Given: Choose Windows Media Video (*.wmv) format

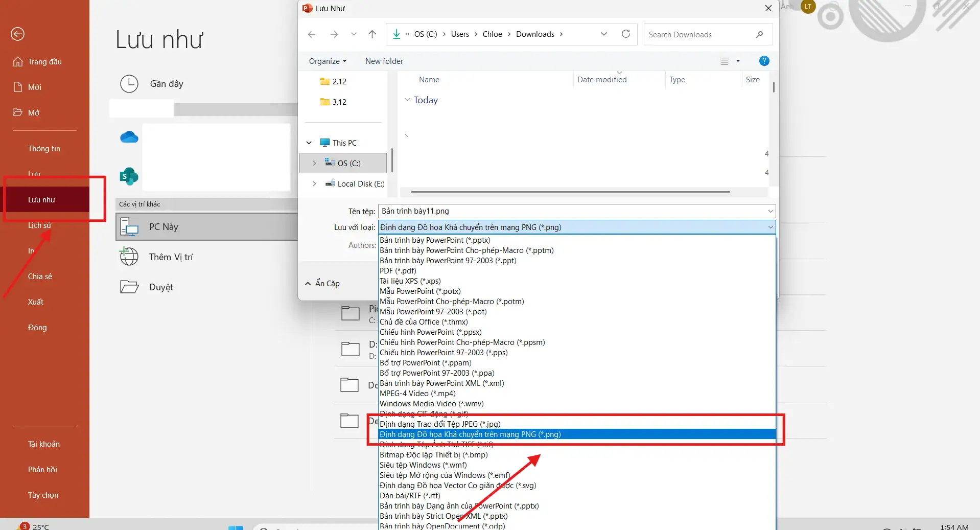Looking at the screenshot, I should (x=577, y=404).
